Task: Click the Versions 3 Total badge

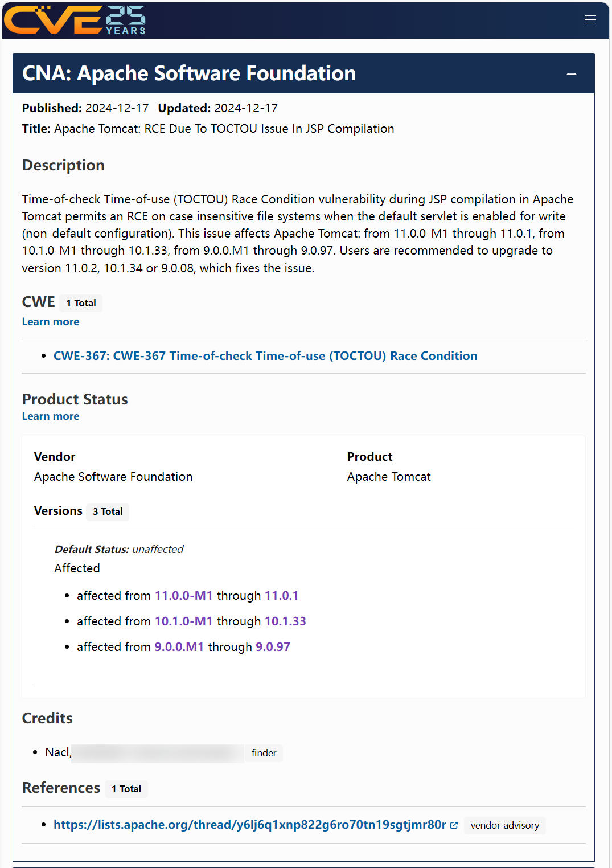Action: tap(108, 511)
